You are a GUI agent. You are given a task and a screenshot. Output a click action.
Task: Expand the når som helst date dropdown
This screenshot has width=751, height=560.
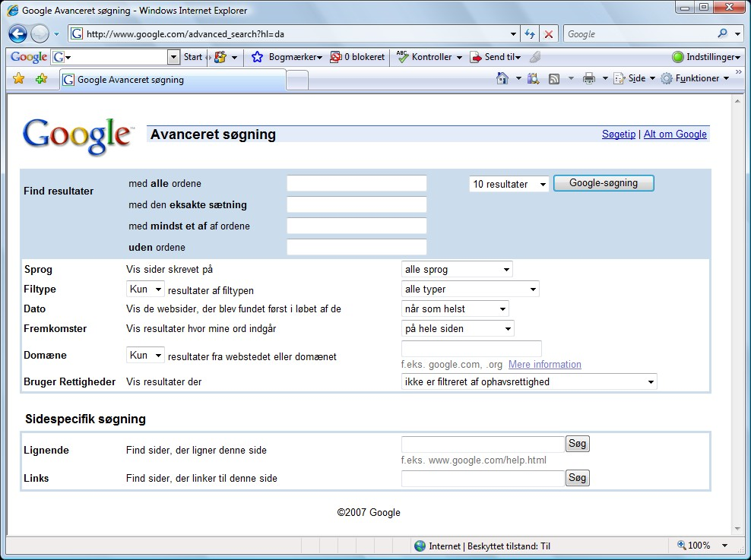point(455,308)
